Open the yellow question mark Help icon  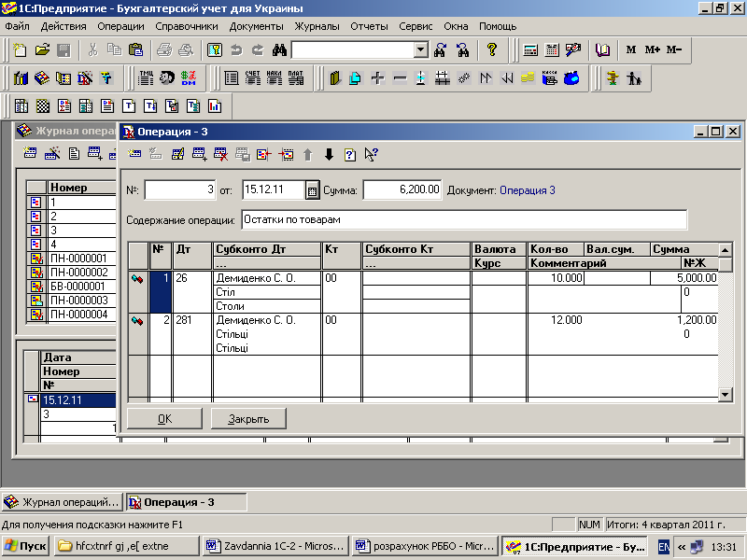(492, 50)
